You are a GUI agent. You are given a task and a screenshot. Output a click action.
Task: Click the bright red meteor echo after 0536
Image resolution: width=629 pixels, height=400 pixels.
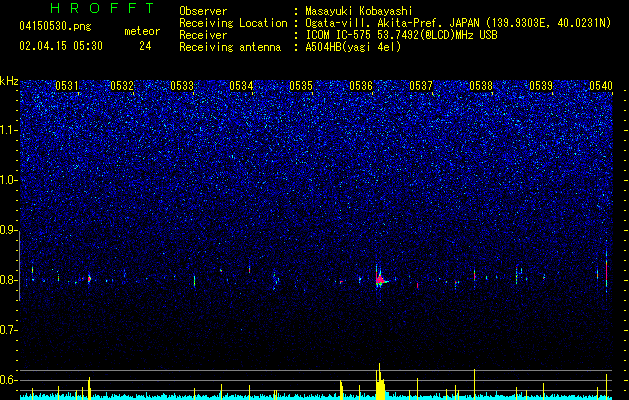[380, 280]
